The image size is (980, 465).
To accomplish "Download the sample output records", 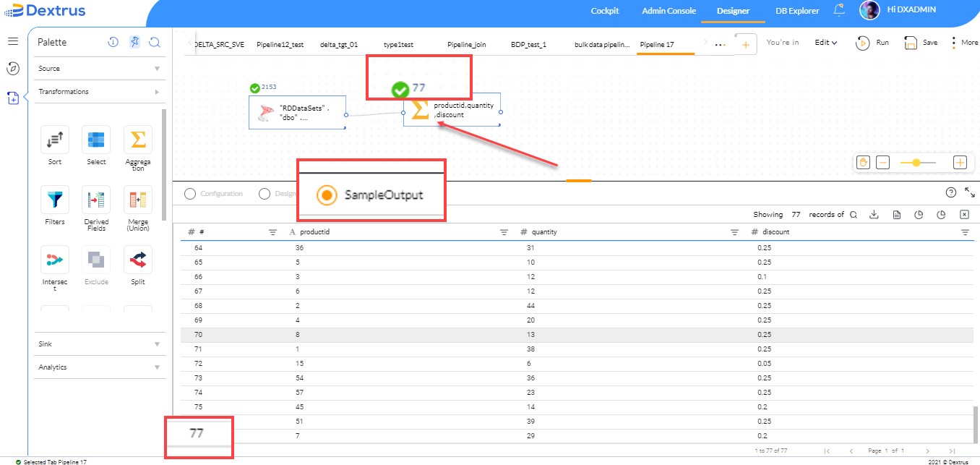I will coord(874,214).
